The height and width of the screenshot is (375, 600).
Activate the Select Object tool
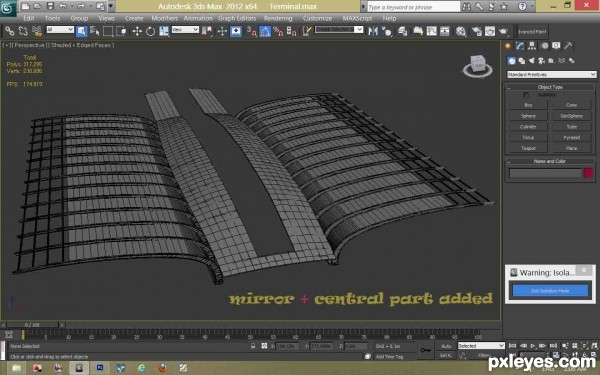pyautogui.click(x=81, y=31)
